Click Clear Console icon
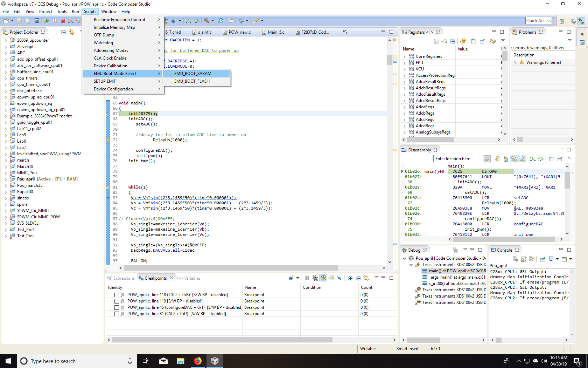588x368 pixels. coord(516,259)
